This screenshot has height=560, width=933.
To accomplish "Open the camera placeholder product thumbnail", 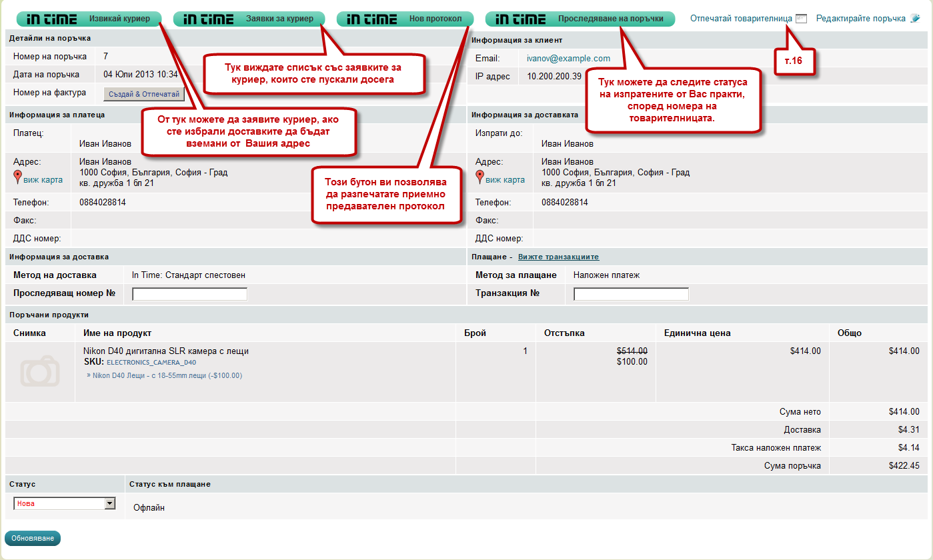I will pyautogui.click(x=39, y=371).
